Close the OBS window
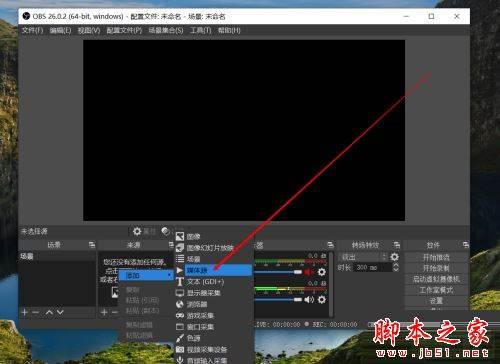Screen dimensions: 500x364 click(457, 16)
